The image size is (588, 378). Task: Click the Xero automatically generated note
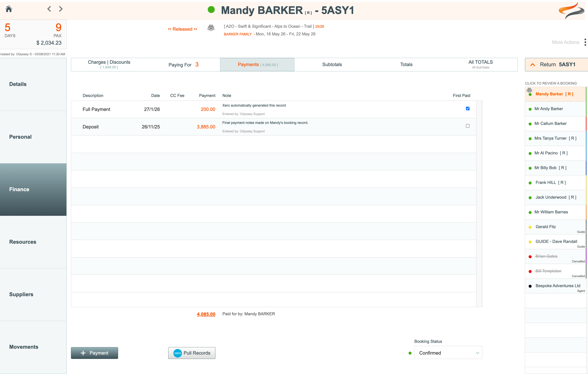tap(254, 106)
